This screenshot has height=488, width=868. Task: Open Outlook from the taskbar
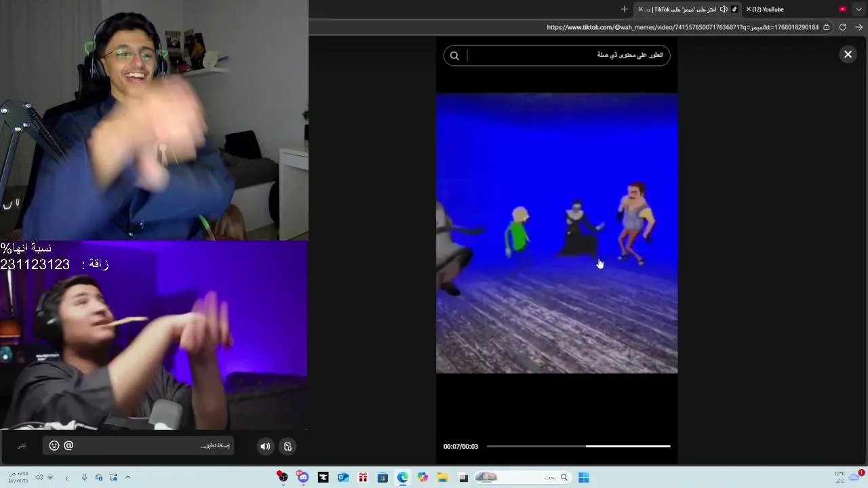(343, 477)
